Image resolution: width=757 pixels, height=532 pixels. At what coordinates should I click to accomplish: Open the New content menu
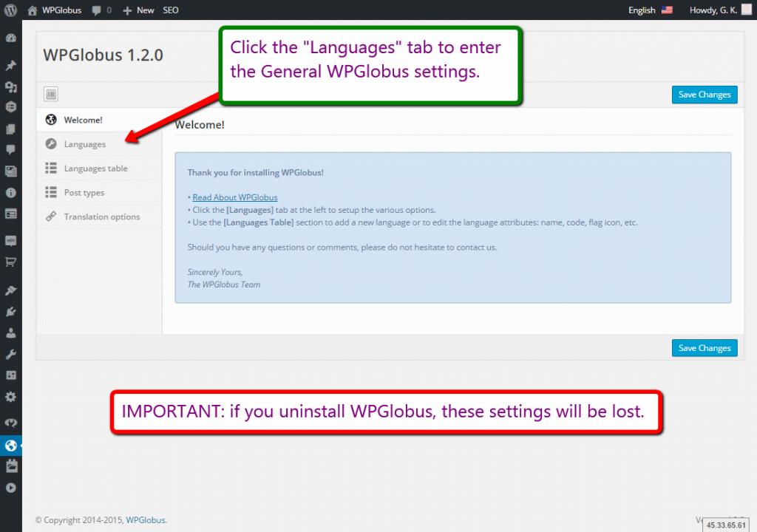pos(138,10)
